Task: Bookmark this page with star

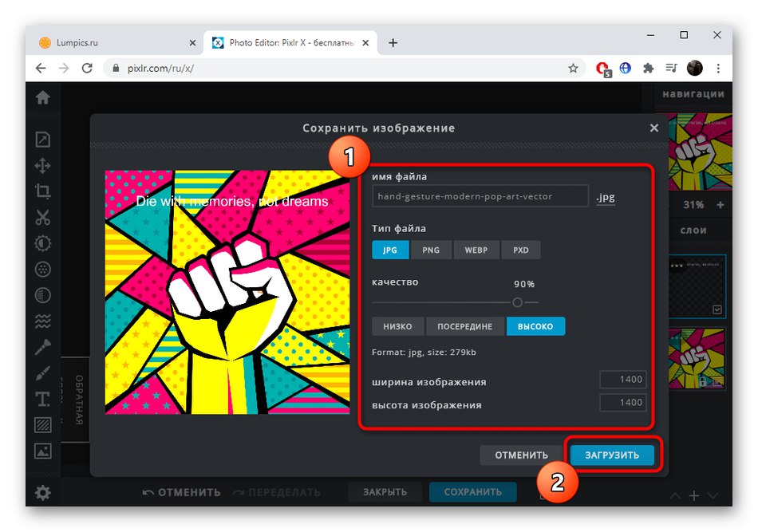Action: point(573,68)
